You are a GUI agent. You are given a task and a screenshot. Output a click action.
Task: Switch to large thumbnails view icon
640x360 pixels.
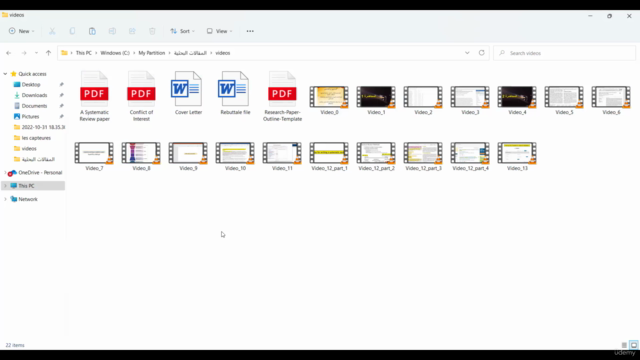tap(633, 345)
